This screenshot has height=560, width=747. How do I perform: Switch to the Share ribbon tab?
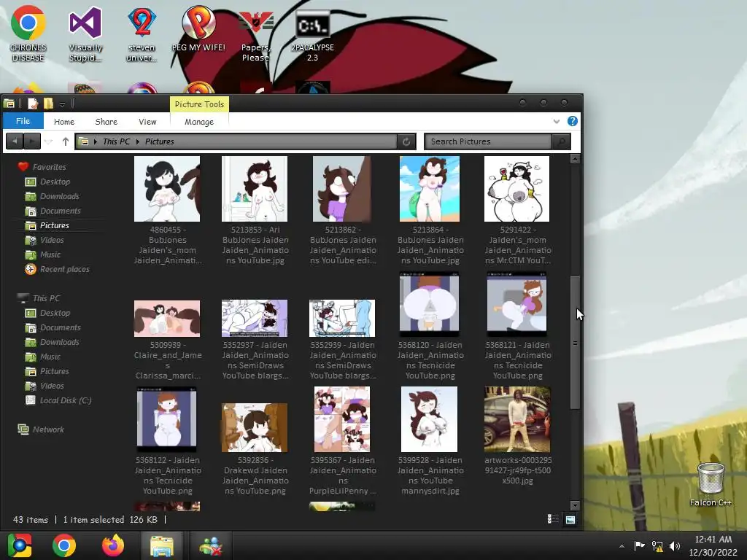[x=107, y=122]
